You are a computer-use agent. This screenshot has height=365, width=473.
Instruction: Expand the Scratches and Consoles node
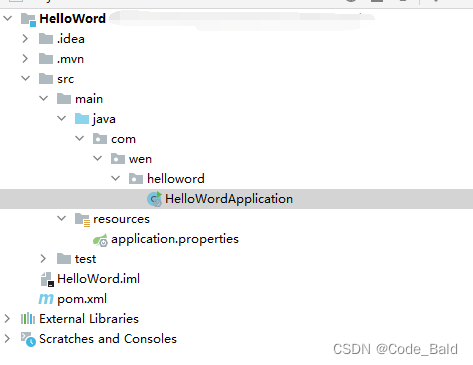[7, 339]
